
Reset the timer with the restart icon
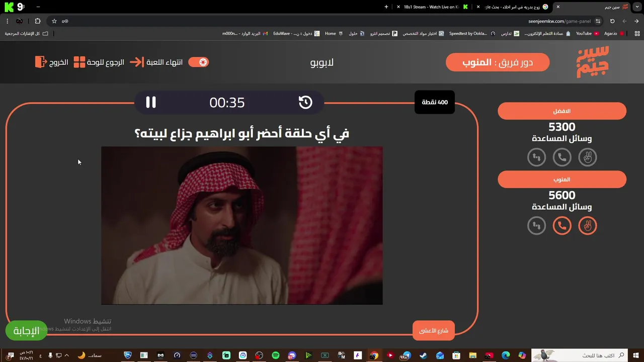tap(305, 103)
